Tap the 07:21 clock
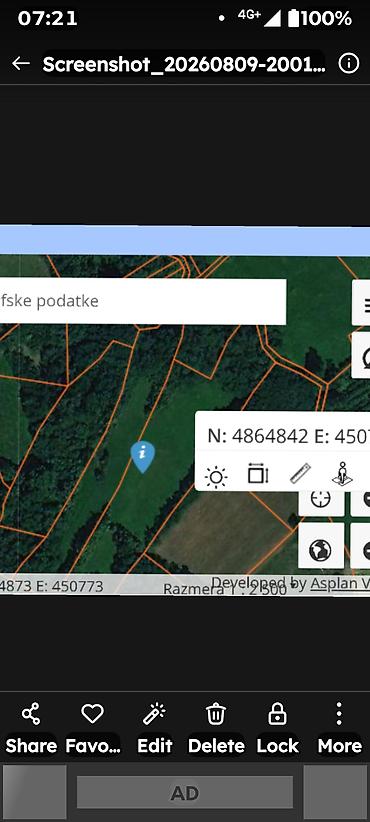The image size is (370, 822). 48,18
